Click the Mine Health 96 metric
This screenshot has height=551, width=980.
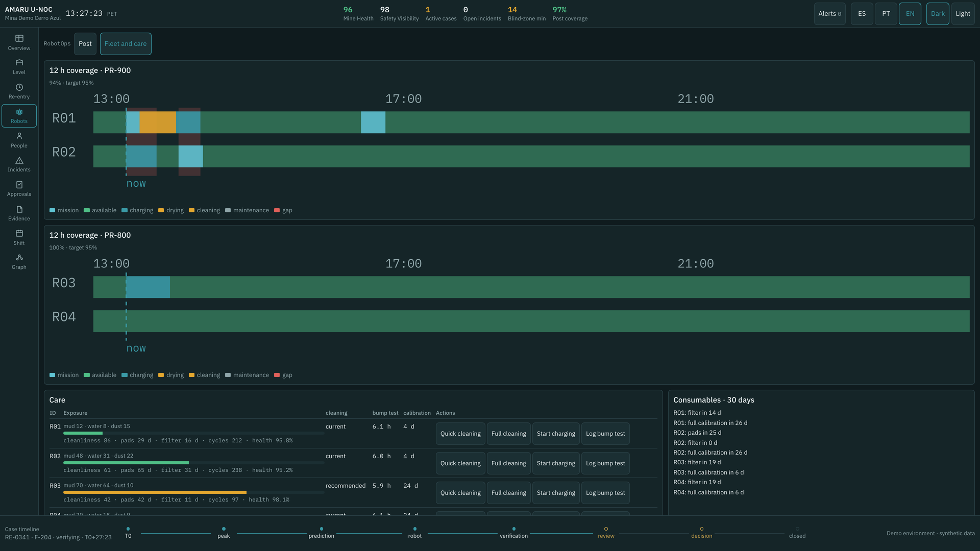click(358, 14)
